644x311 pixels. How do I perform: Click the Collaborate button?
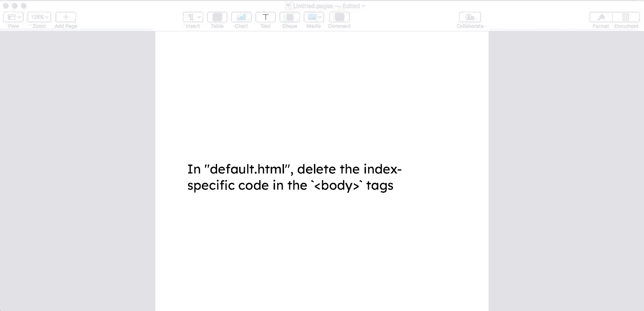click(470, 17)
